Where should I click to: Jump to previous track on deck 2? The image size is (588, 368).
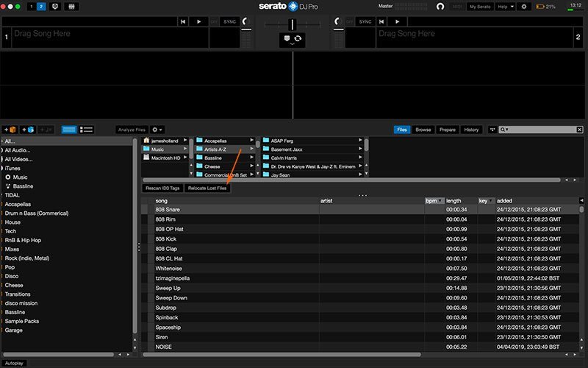[x=381, y=22]
